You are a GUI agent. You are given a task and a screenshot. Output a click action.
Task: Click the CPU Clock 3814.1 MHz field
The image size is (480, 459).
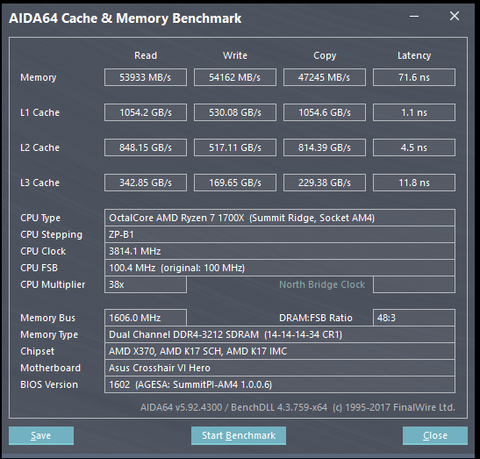pyautogui.click(x=280, y=251)
